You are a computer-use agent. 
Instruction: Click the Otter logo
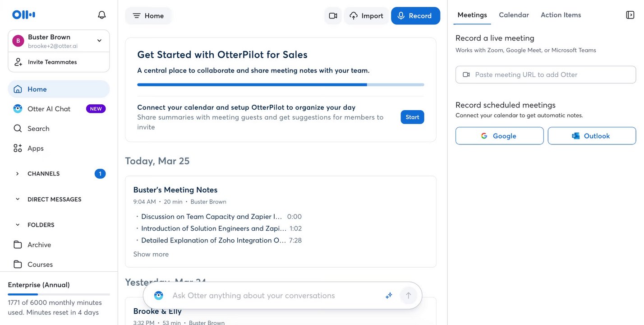click(x=23, y=15)
